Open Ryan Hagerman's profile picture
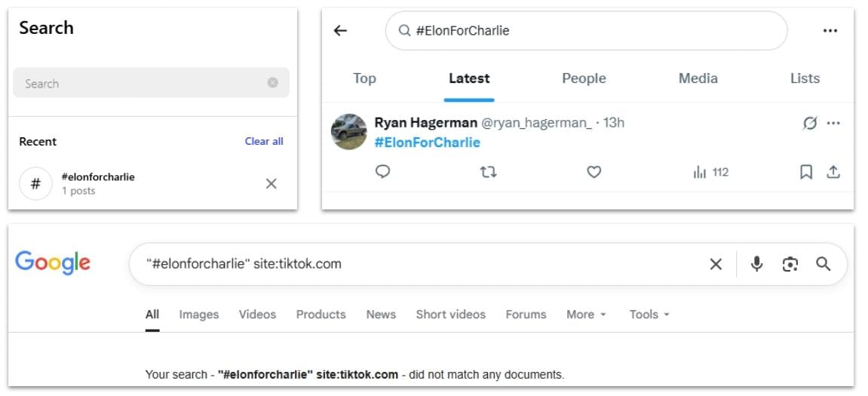The width and height of the screenshot is (868, 396). click(x=348, y=132)
